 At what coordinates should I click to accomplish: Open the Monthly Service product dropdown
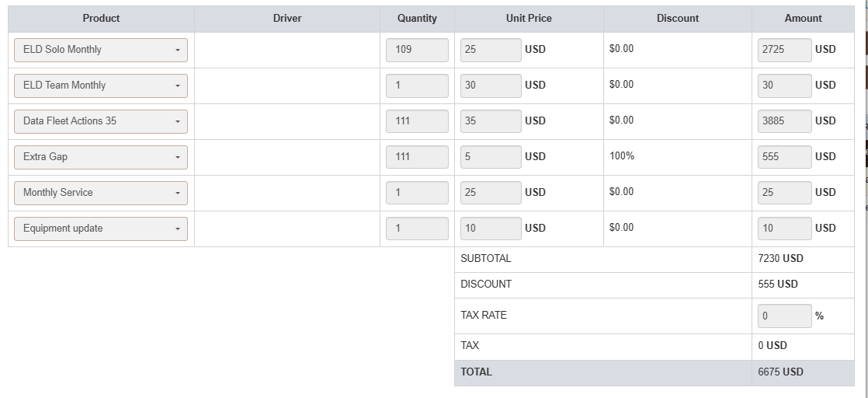tap(101, 193)
